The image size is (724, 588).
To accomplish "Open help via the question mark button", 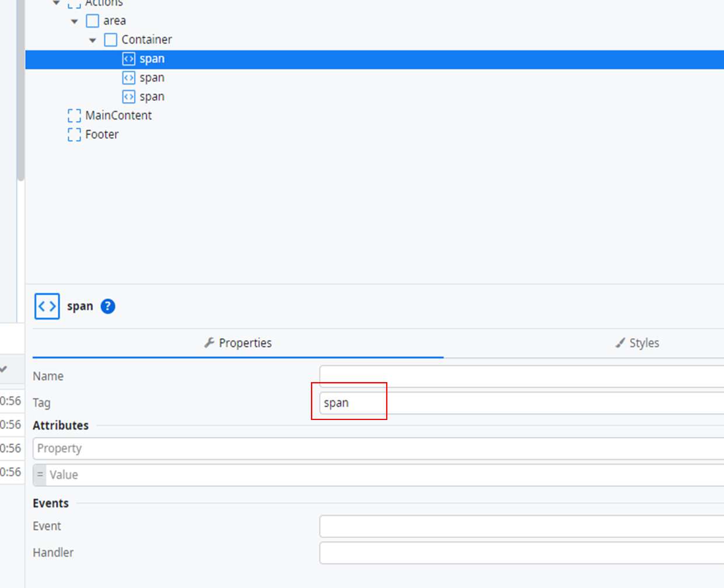I will 107,306.
